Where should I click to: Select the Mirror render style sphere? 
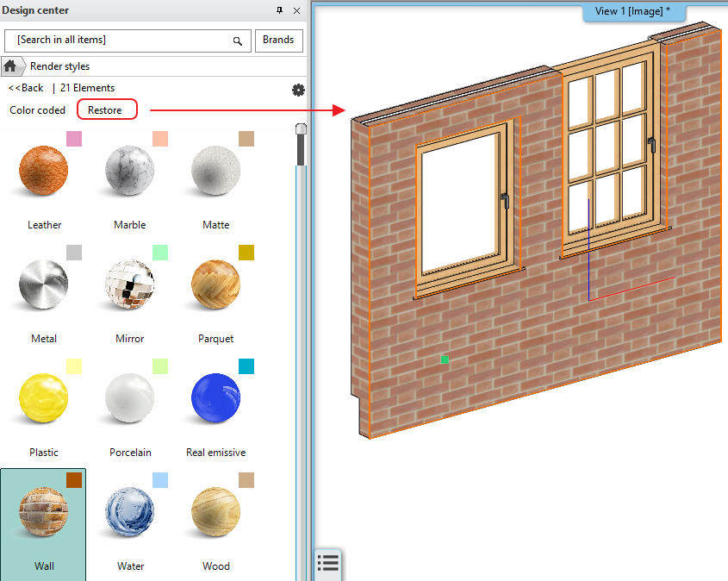click(129, 284)
